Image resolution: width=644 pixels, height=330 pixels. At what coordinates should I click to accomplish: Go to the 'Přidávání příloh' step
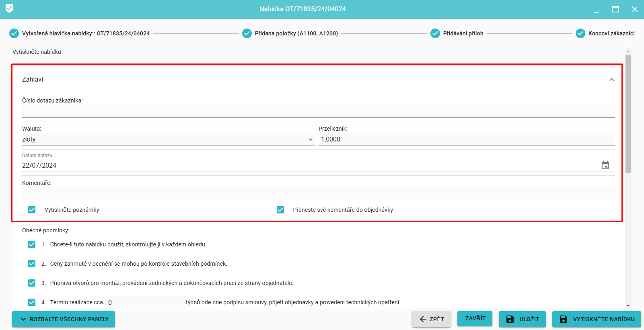click(463, 33)
